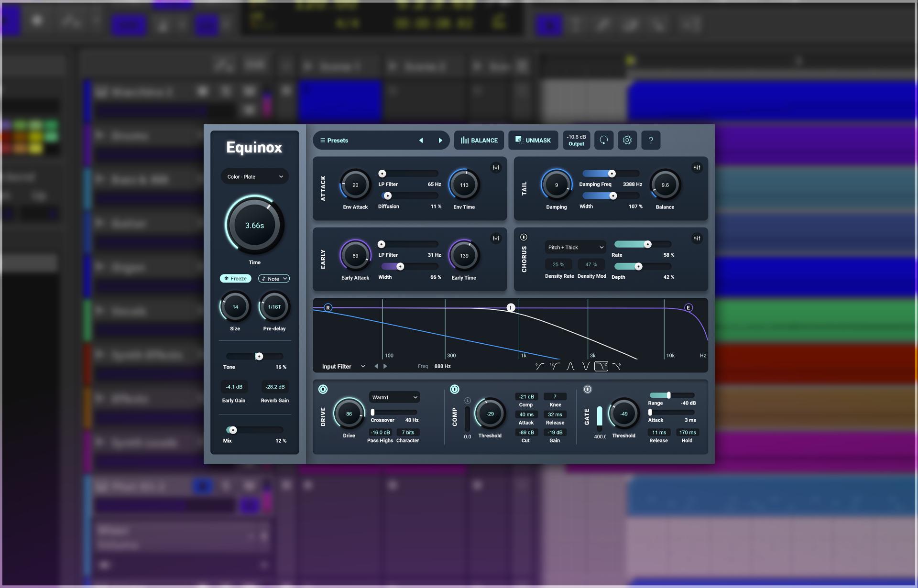This screenshot has height=588, width=918.
Task: Select the notch filter shape
Action: (x=585, y=366)
